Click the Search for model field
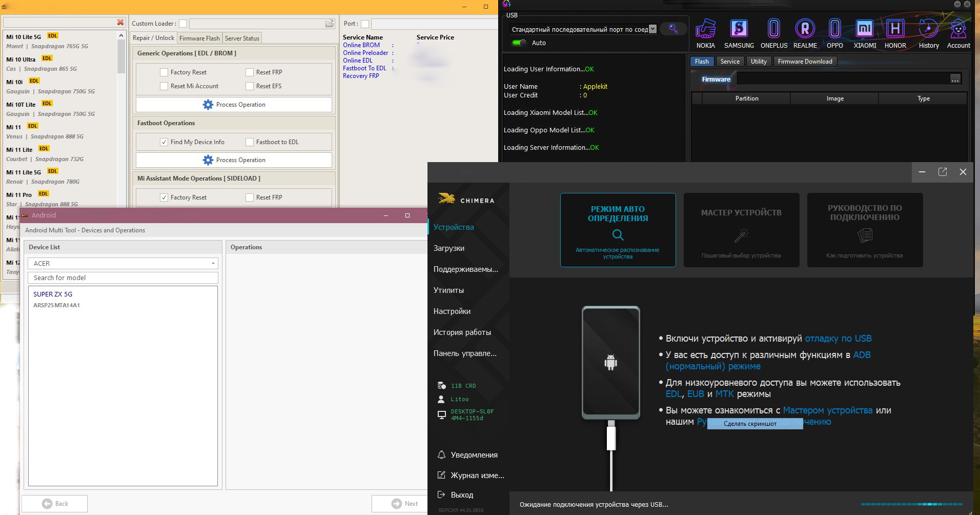The width and height of the screenshot is (980, 515). 123,278
